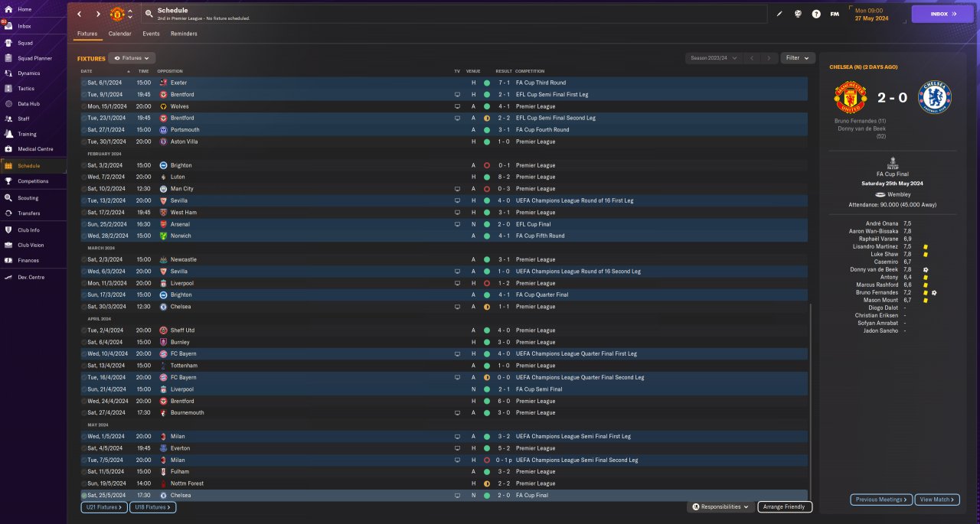Open the Tactics screen
Viewport: 980px width, 524px height.
pos(26,89)
